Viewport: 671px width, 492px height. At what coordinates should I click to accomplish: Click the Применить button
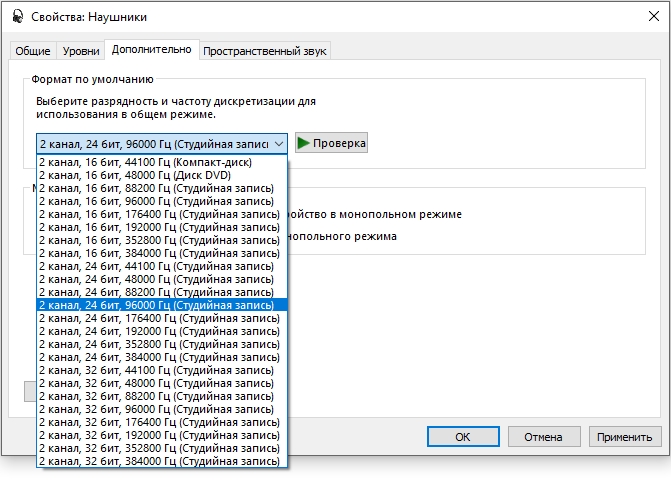(625, 437)
